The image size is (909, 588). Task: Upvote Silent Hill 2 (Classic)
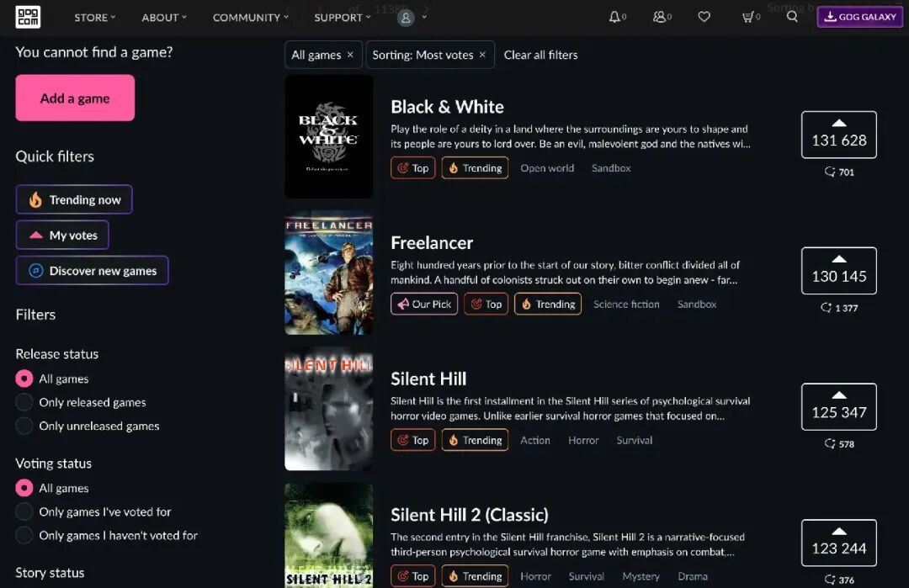point(839,543)
